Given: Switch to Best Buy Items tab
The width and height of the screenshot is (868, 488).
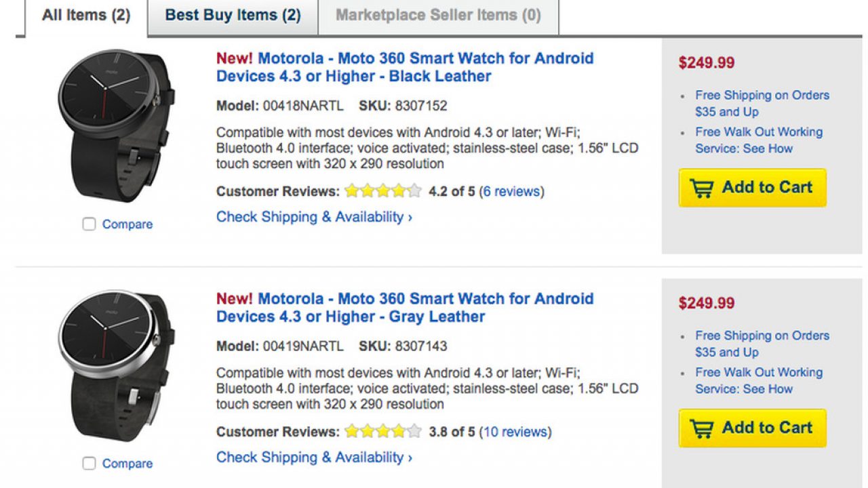Looking at the screenshot, I should click(x=233, y=15).
